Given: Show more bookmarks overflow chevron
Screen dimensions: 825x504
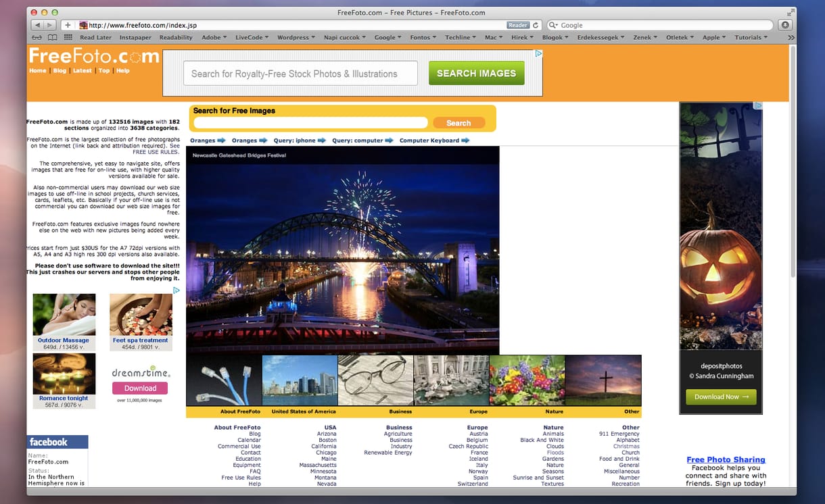Looking at the screenshot, I should click(x=791, y=38).
